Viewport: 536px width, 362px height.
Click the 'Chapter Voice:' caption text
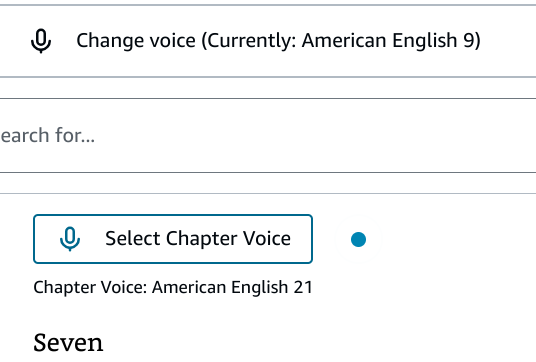[90, 287]
